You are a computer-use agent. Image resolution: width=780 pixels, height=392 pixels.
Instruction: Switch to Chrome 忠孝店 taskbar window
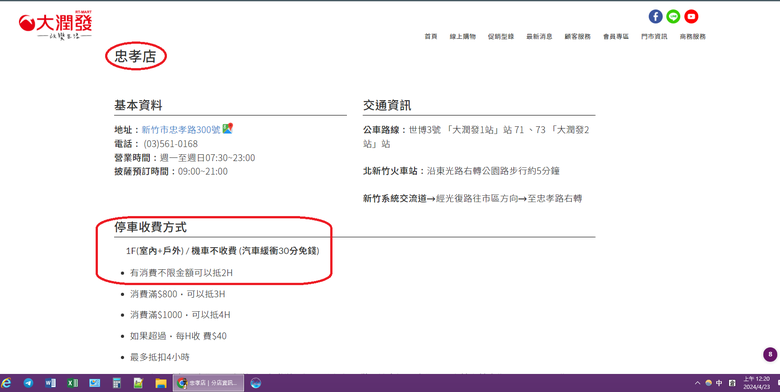pyautogui.click(x=208, y=383)
